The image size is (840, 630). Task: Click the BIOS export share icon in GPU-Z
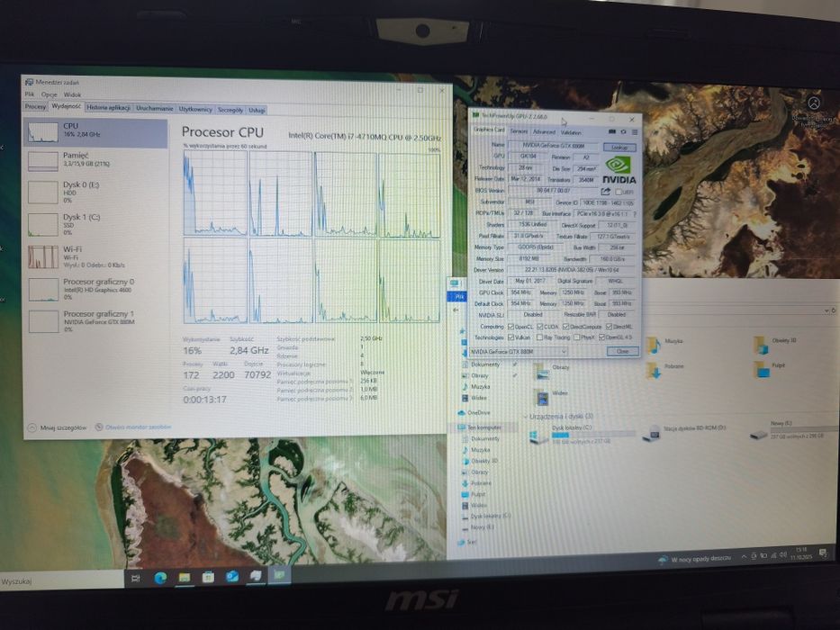tap(605, 191)
